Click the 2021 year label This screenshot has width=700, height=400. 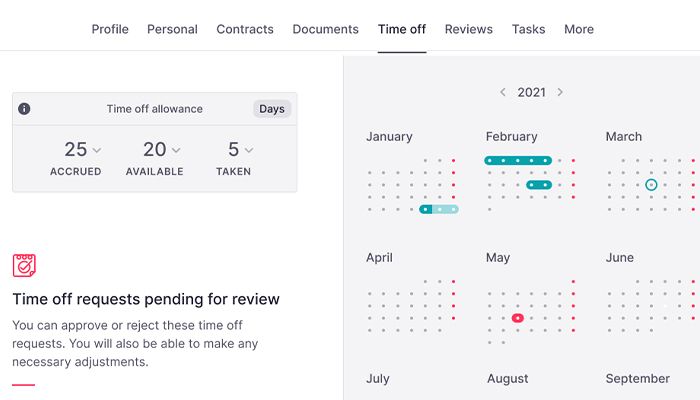pyautogui.click(x=531, y=92)
